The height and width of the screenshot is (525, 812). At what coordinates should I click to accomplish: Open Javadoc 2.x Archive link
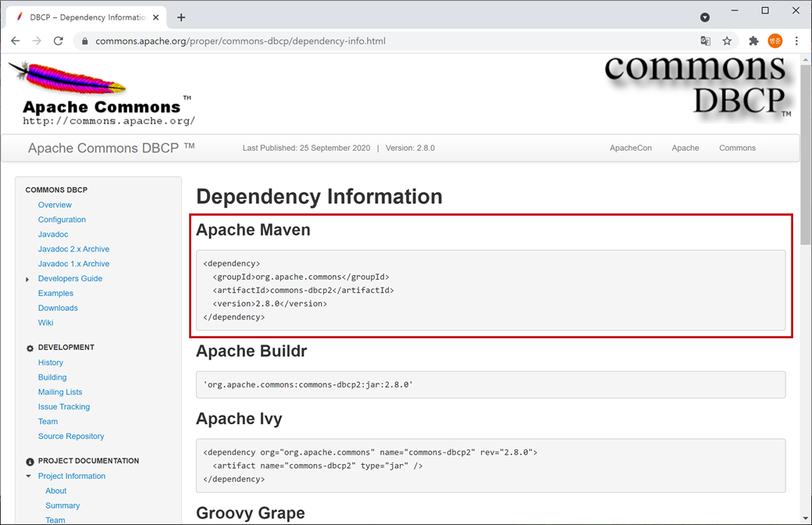click(x=73, y=249)
